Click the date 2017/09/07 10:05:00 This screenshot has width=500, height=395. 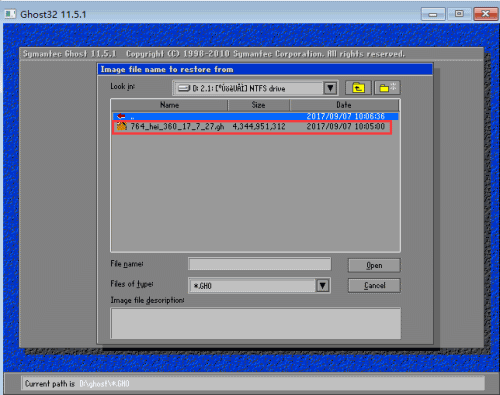click(x=346, y=126)
